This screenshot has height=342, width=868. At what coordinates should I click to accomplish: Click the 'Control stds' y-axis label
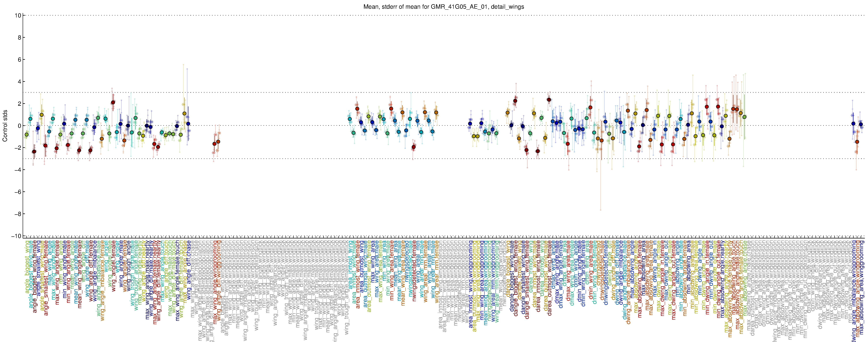click(x=5, y=126)
